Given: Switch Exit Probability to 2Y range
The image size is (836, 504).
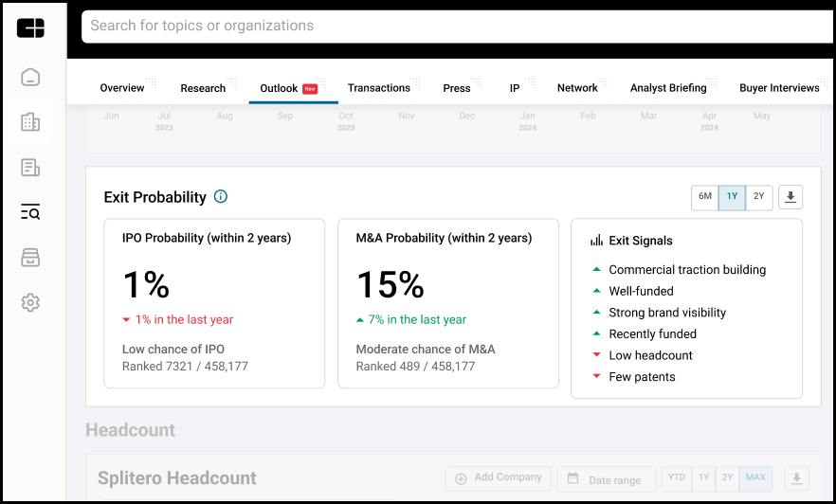Looking at the screenshot, I should point(758,197).
